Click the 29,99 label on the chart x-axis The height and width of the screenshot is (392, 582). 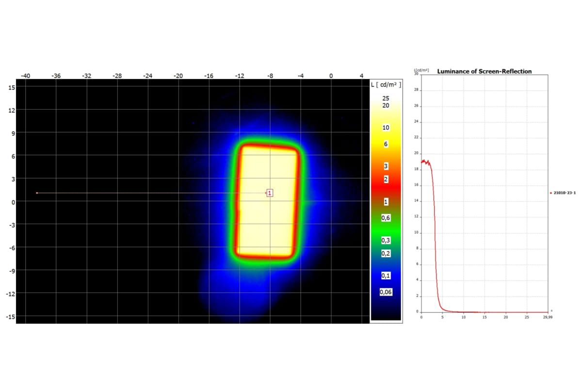(547, 317)
